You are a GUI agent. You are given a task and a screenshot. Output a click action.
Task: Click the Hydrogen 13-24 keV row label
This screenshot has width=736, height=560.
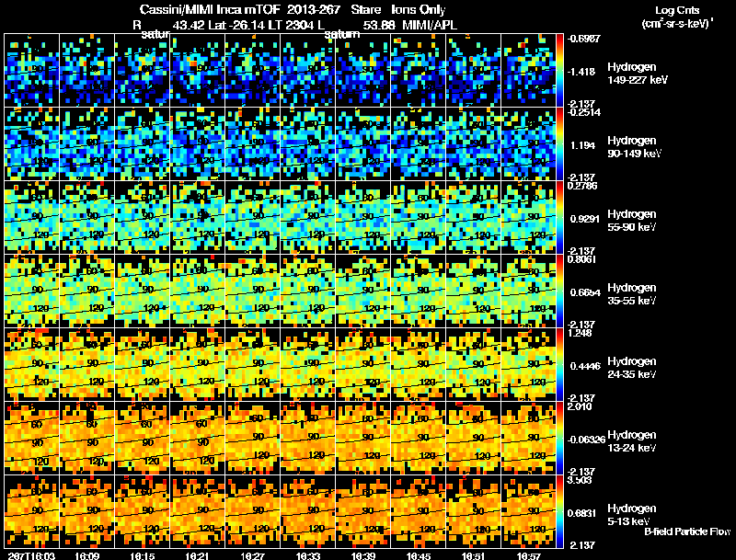(632, 441)
